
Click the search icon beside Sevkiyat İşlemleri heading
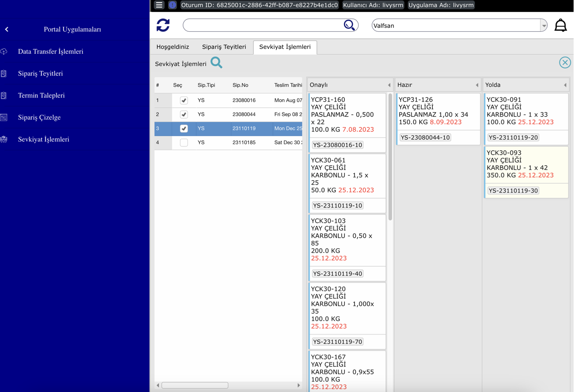[x=216, y=63]
